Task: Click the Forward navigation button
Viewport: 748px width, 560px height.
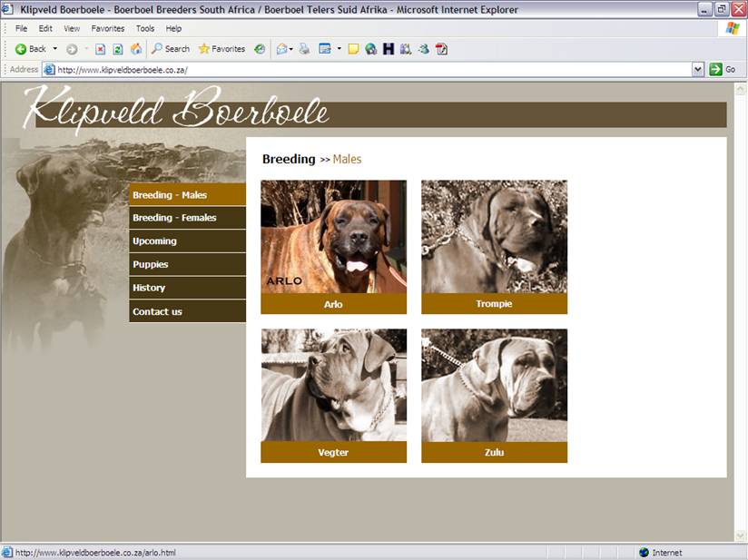Action: [72, 49]
